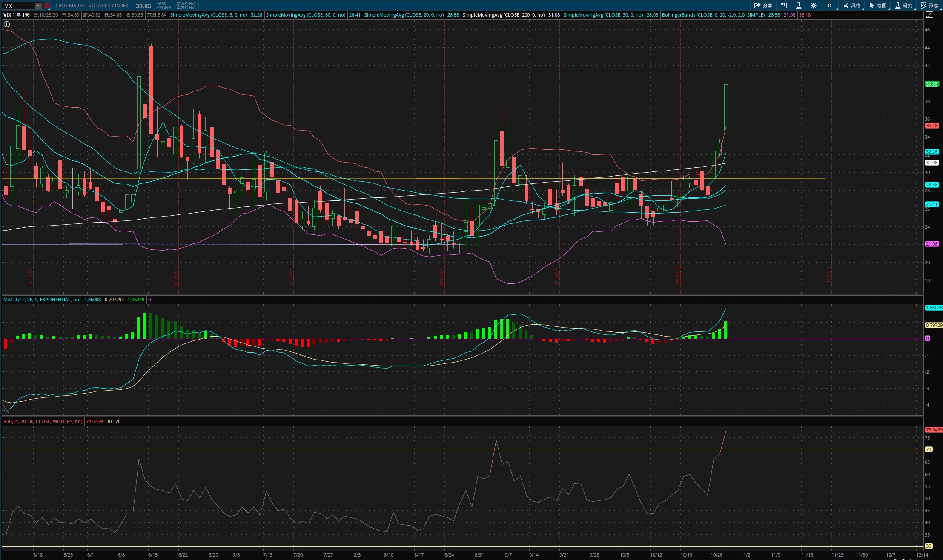The image size is (943, 560).
Task: Click the red 35.18 upper band tag
Action: click(932, 126)
